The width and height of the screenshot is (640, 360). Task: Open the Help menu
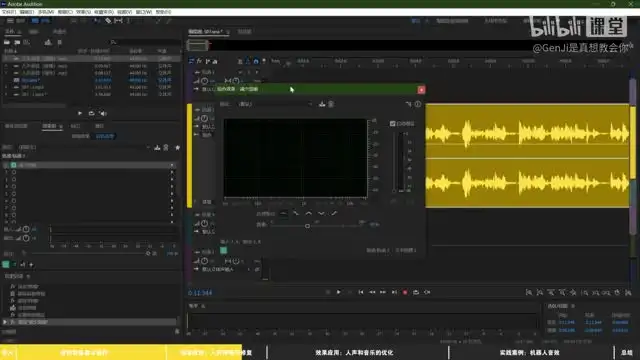coord(163,12)
